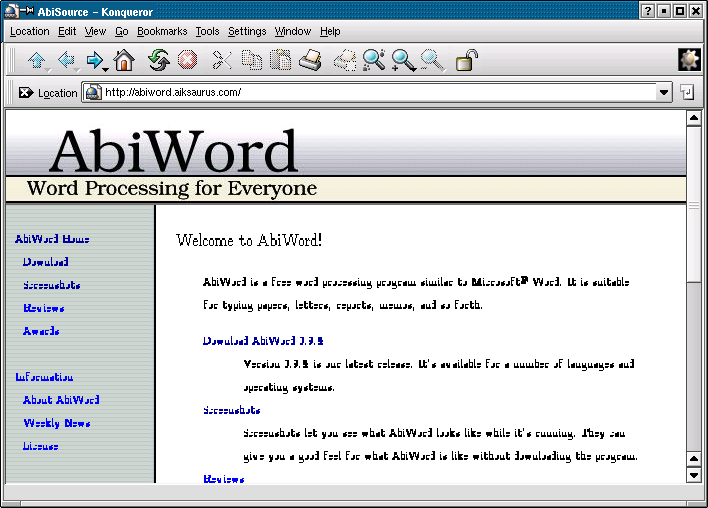
Task: Click the Forward arrow button
Action: [95, 61]
